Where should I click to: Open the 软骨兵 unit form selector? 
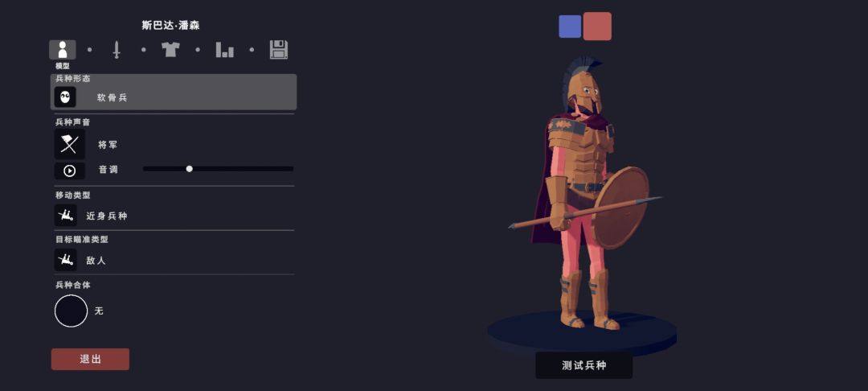coord(174,92)
